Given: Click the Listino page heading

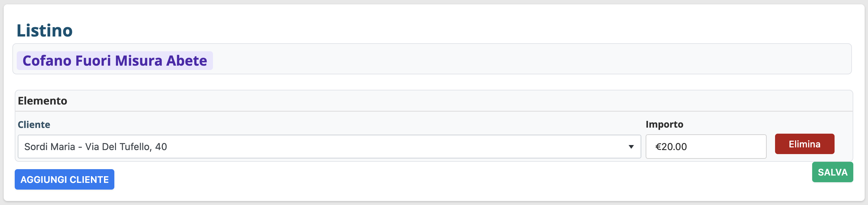Looking at the screenshot, I should click(44, 31).
